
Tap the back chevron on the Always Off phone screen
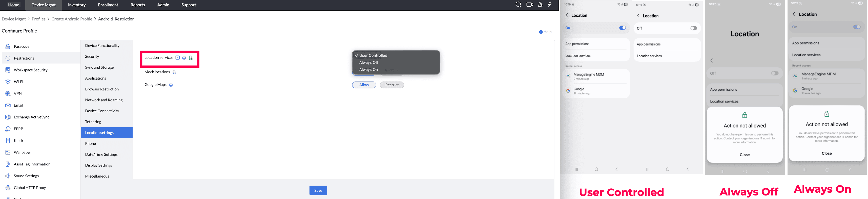pyautogui.click(x=712, y=61)
